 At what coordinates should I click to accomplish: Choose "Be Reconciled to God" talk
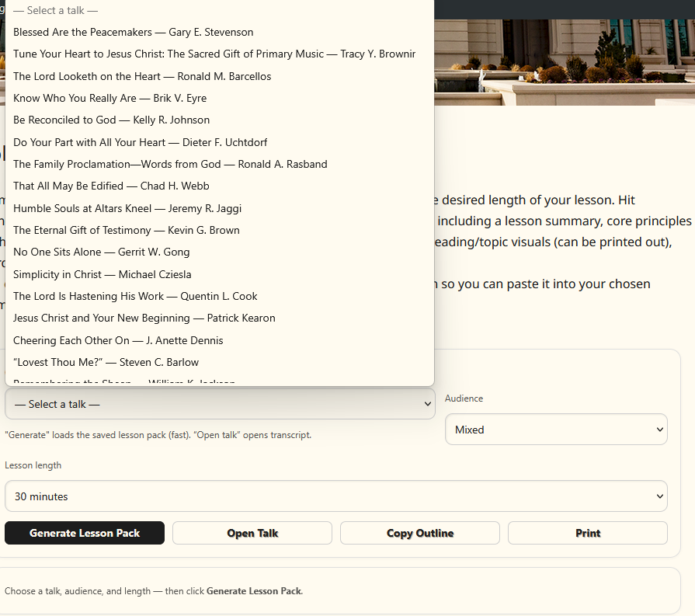coord(111,120)
